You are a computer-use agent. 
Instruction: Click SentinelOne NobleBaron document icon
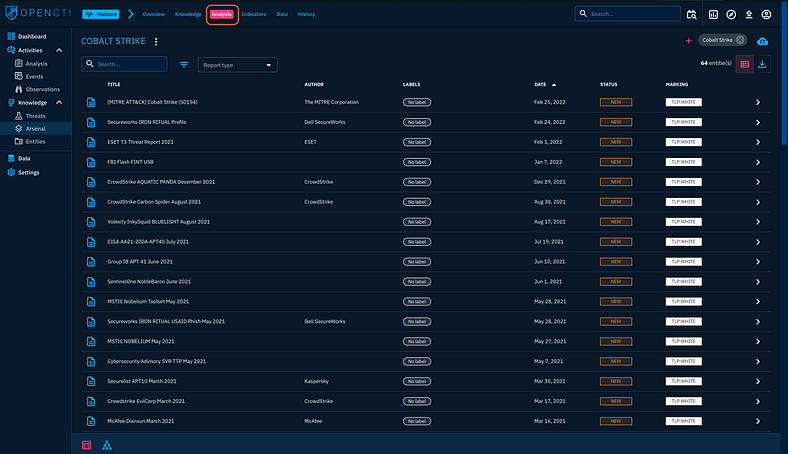point(91,282)
